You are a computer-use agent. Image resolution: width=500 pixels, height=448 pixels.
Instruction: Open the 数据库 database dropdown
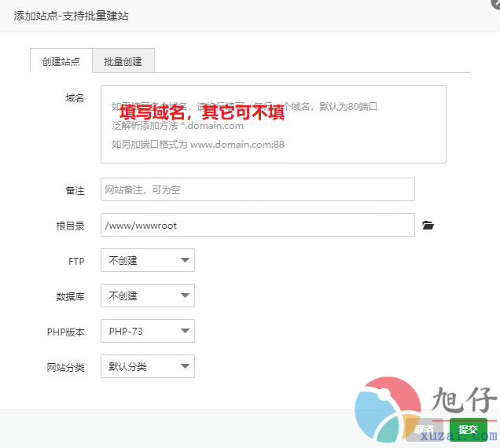[x=147, y=296]
